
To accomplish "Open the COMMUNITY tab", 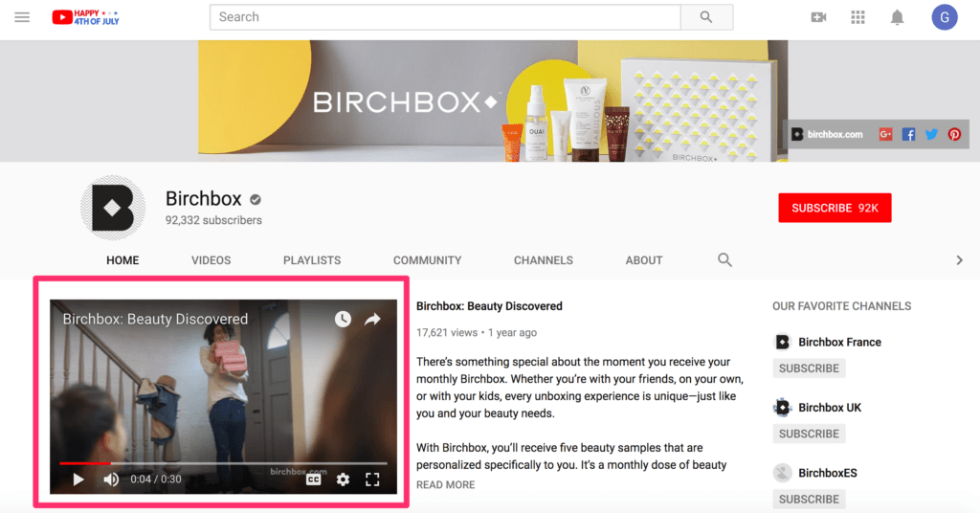I will (x=428, y=260).
